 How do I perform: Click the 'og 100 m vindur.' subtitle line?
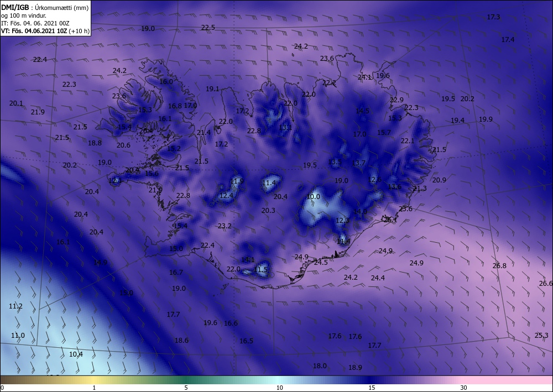tap(24, 15)
